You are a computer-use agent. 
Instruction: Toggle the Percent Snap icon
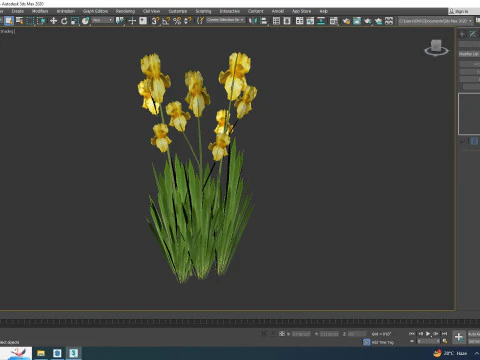pyautogui.click(x=177, y=21)
